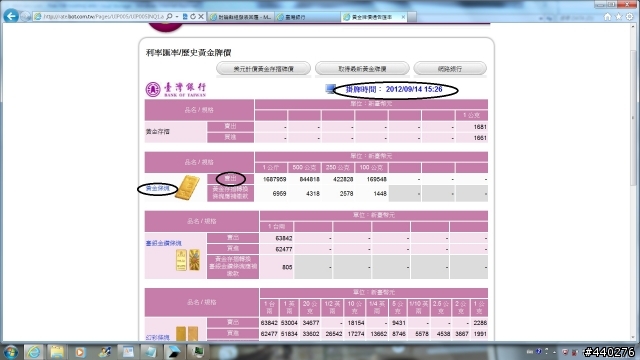Refresh the page using the reload icon

[193, 17]
